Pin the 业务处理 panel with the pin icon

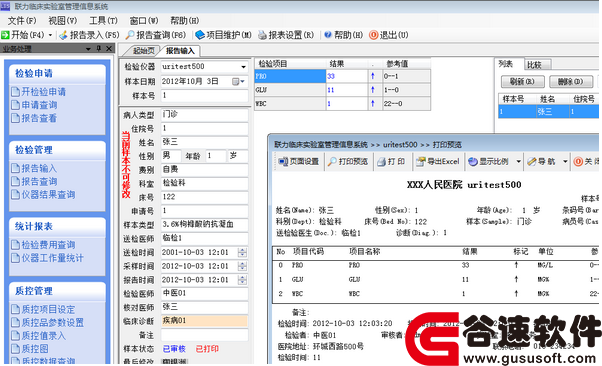click(x=99, y=48)
